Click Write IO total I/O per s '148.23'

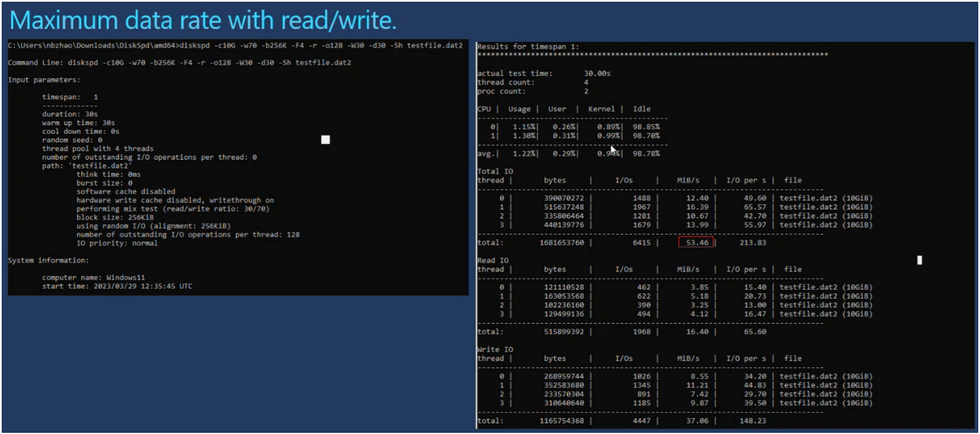(x=752, y=421)
